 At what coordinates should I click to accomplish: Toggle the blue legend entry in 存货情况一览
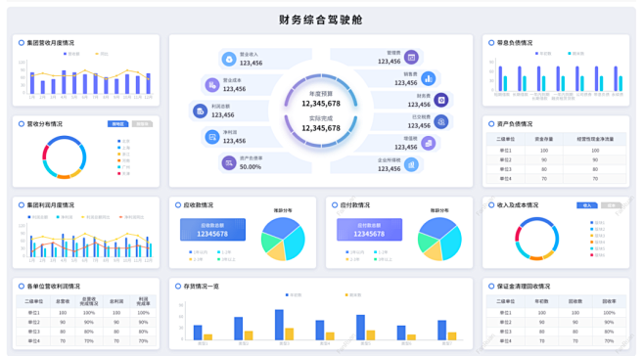tap(294, 294)
